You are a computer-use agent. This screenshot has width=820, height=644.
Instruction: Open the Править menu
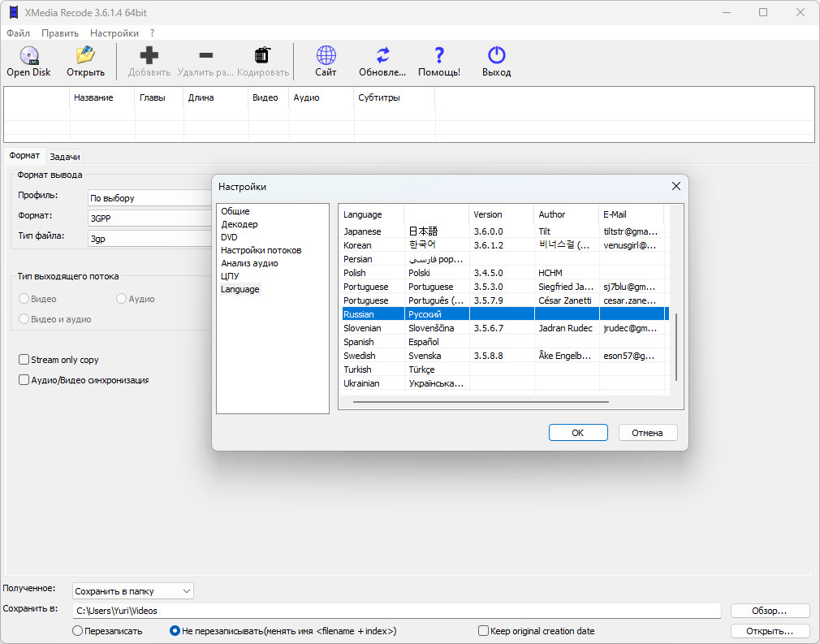60,33
